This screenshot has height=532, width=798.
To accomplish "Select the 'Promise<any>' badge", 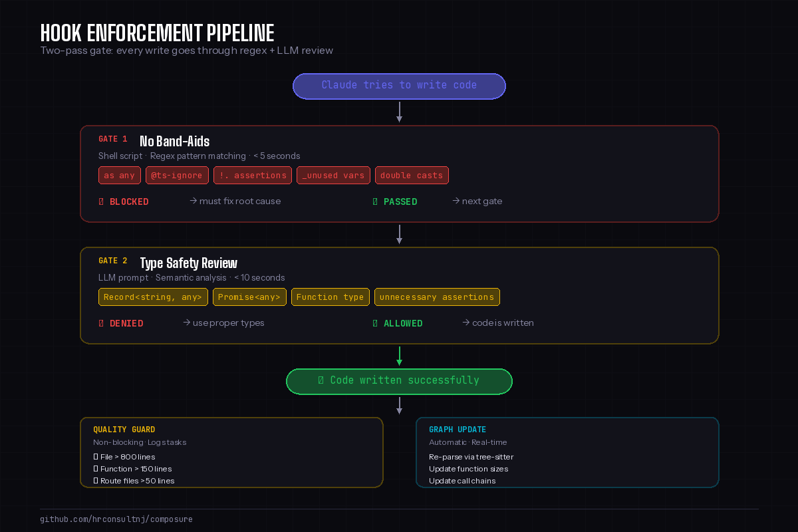I will (x=249, y=297).
